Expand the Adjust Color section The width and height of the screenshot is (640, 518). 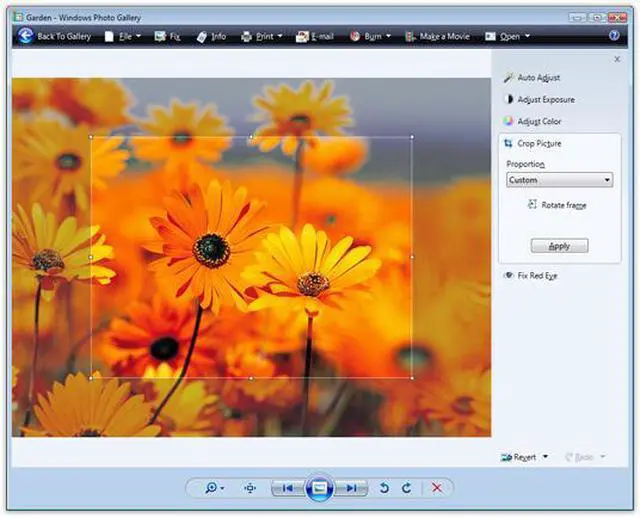pyautogui.click(x=539, y=122)
